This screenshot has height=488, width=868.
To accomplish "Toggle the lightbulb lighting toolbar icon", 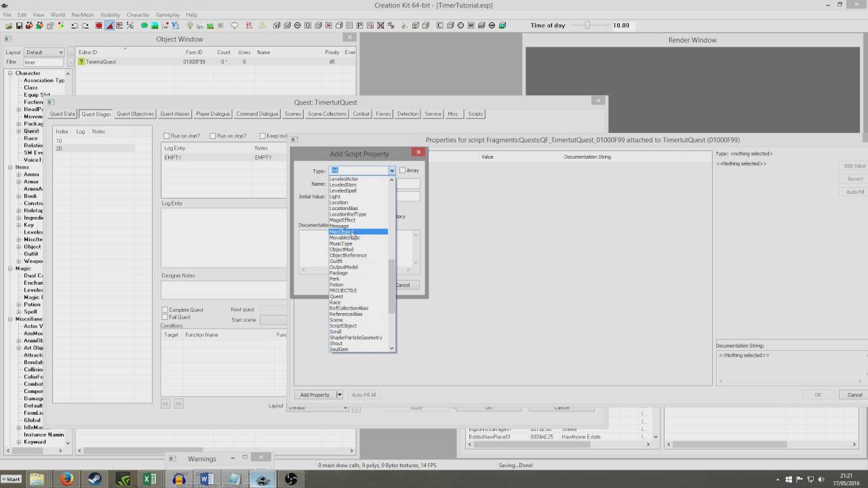I will click(x=190, y=26).
